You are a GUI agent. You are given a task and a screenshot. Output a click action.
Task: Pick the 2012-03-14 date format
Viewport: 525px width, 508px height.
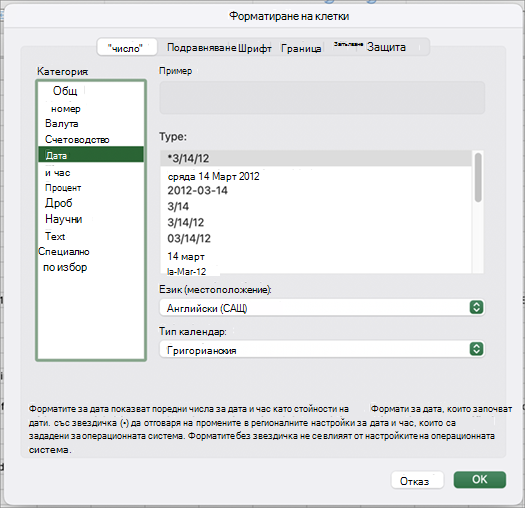click(198, 191)
